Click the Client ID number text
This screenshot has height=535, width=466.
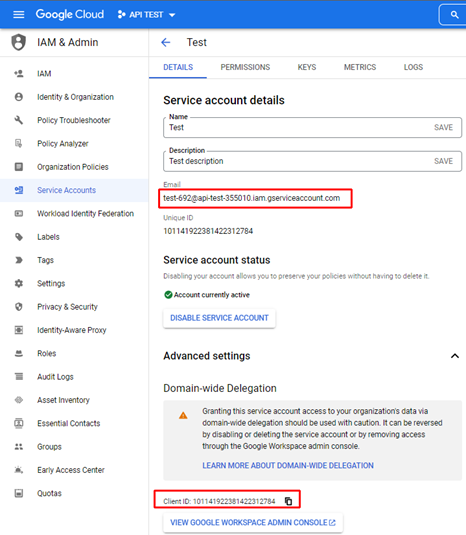234,501
